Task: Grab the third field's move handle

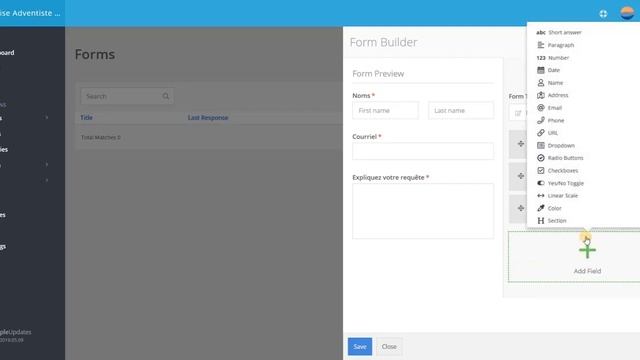Action: pos(521,208)
